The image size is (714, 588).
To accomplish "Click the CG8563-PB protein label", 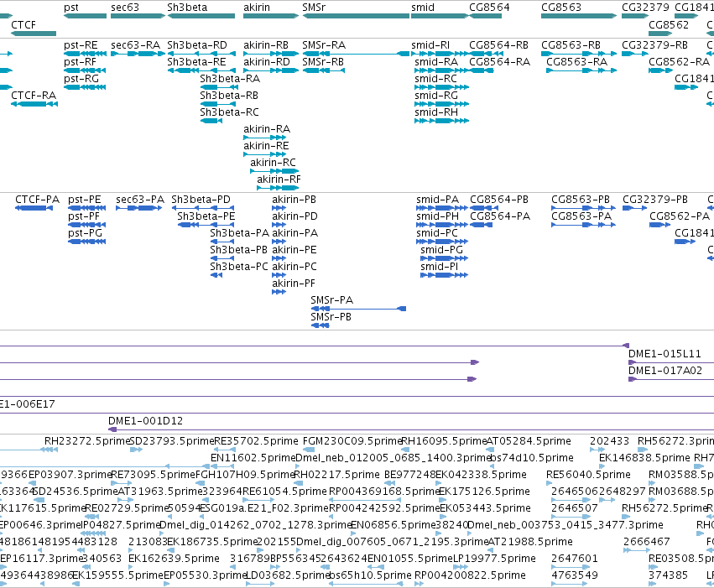I will coord(580,200).
